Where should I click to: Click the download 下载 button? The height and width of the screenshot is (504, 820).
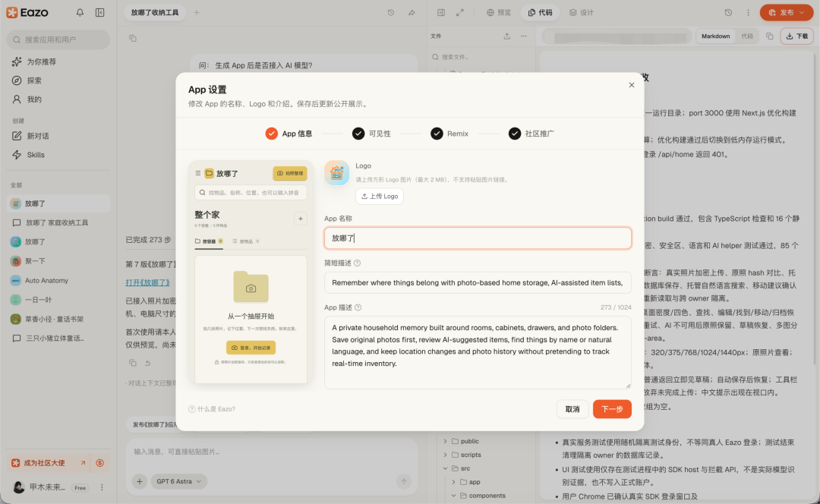click(x=797, y=36)
